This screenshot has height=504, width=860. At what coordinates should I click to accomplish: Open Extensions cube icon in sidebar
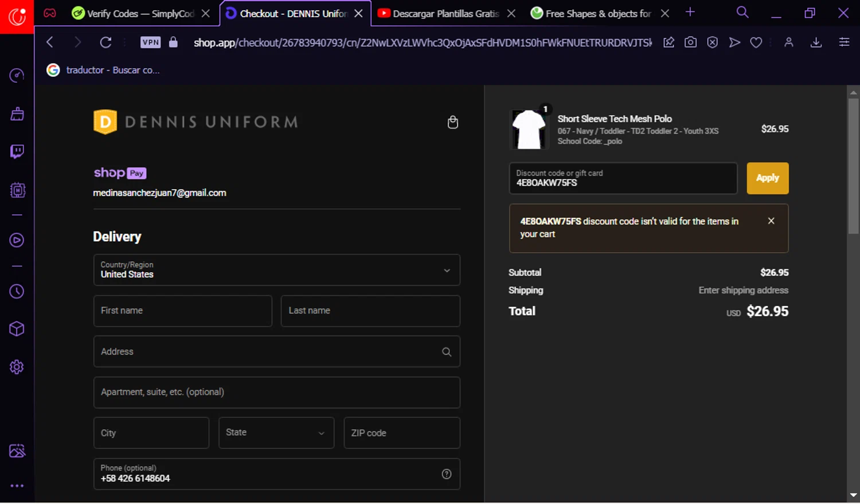[x=17, y=329]
